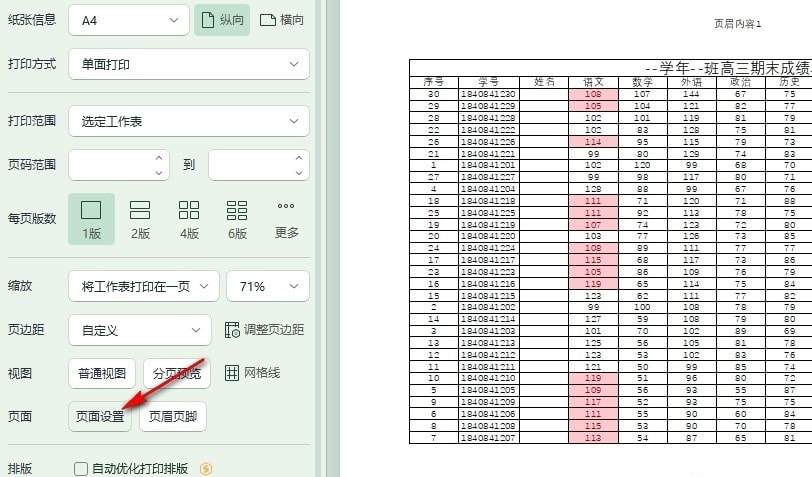
Task: Click student ID 1840841207 in preview
Action: click(x=488, y=438)
